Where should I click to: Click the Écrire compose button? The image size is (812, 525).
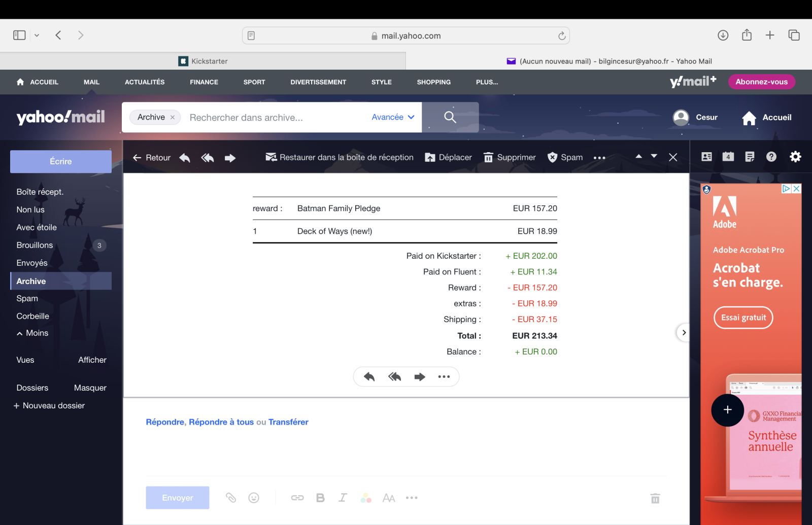click(61, 161)
